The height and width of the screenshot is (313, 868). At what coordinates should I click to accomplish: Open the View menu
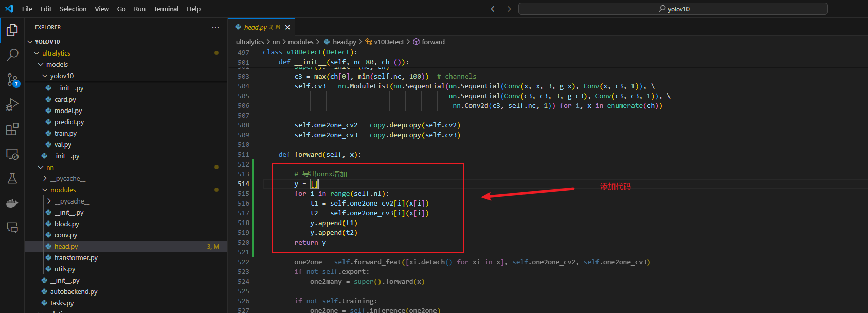[102, 9]
